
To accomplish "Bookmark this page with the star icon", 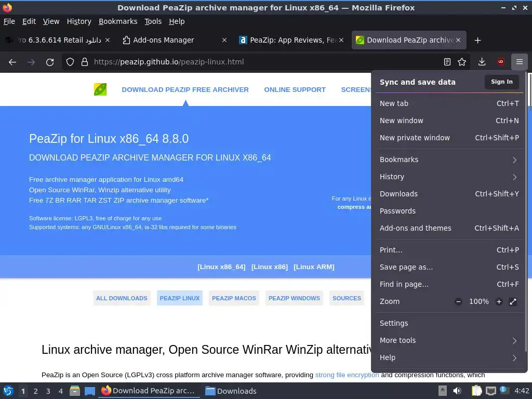I will click(462, 62).
